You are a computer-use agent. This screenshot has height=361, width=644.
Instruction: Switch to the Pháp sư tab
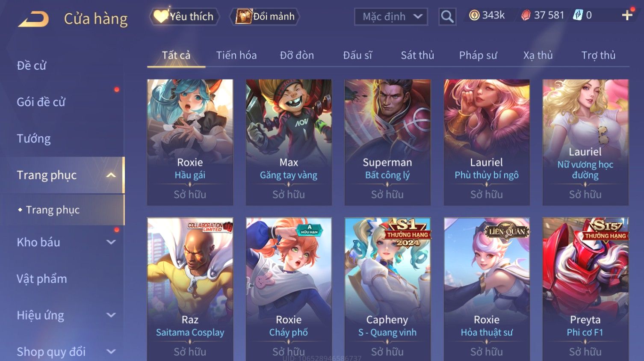click(478, 55)
